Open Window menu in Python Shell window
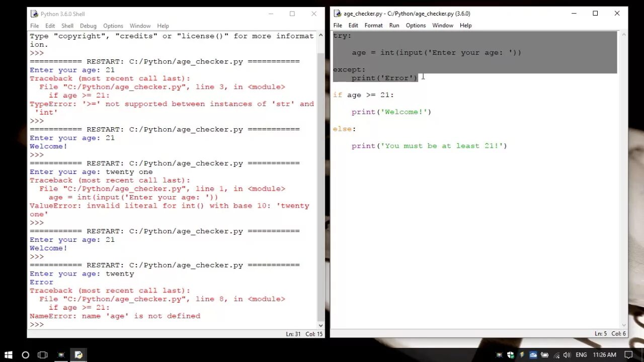 (x=140, y=26)
